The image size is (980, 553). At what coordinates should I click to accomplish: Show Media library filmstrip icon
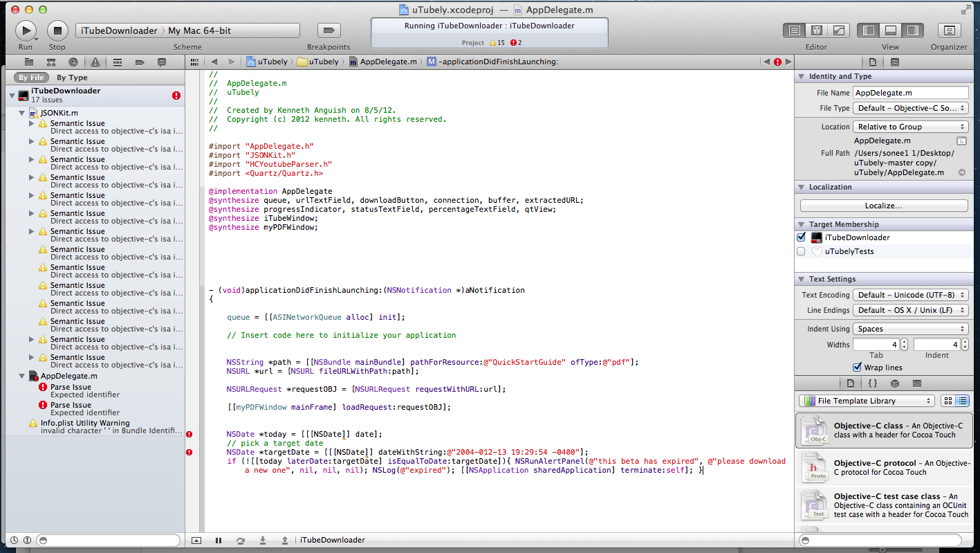(917, 383)
